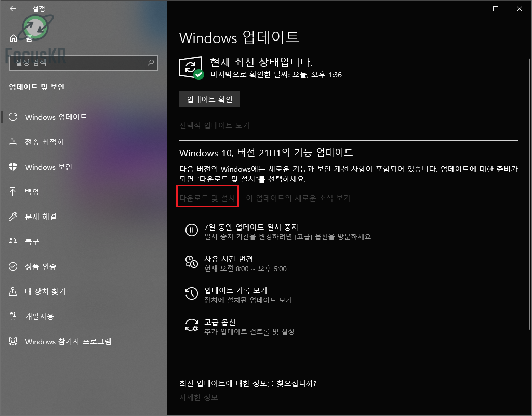Click the 문제 해결 wrench icon
Viewport: 532px width, 416px height.
point(13,217)
